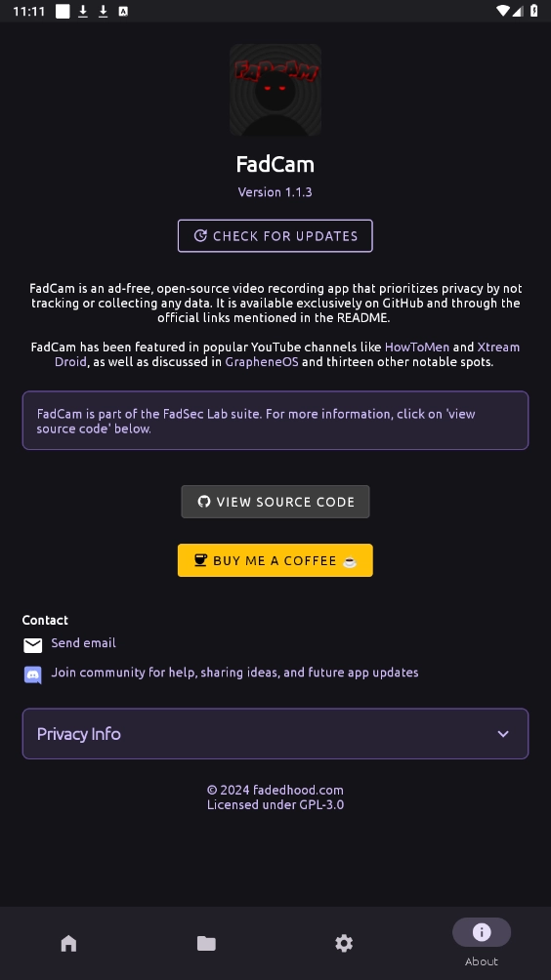
Task: Click the View Source Code button
Action: coord(275,502)
